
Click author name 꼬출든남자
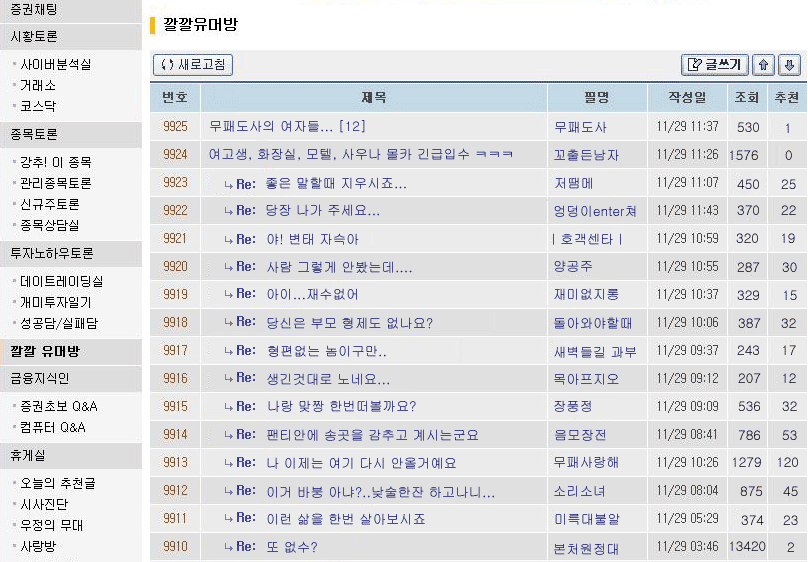pyautogui.click(x=586, y=155)
